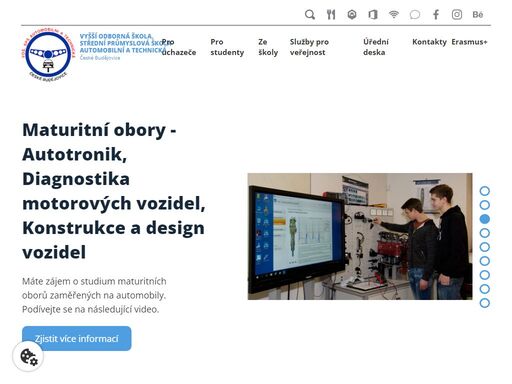The image size is (512, 384).
Task: Select first slider dot
Action: click(485, 191)
